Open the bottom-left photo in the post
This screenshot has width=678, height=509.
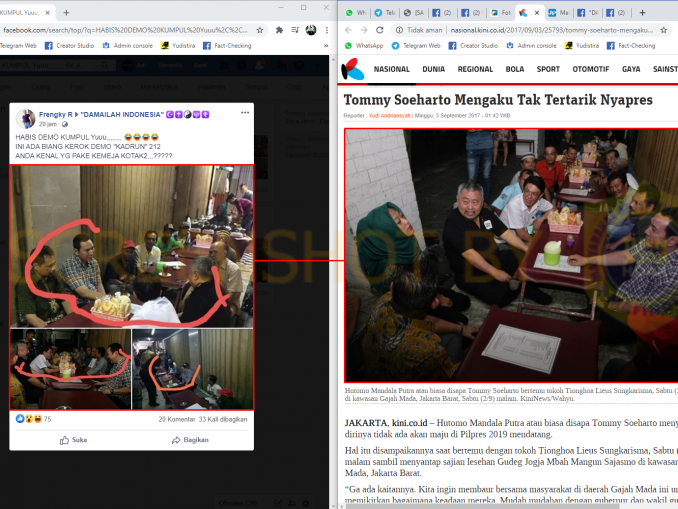point(70,369)
